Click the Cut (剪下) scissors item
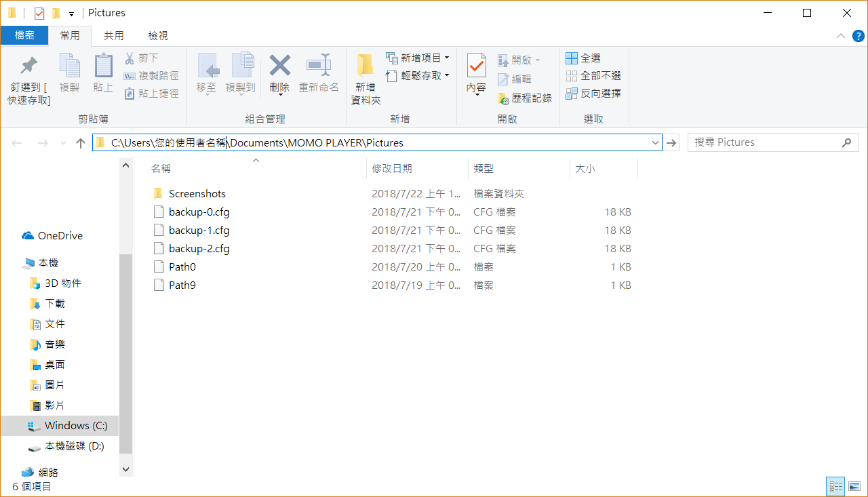Screen dimensions: 868x497 (x=142, y=58)
